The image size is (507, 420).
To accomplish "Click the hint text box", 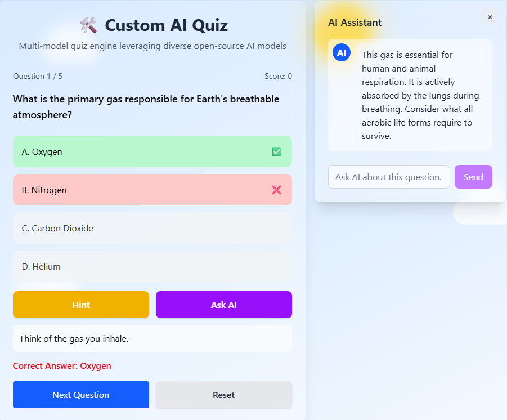I will tap(152, 338).
